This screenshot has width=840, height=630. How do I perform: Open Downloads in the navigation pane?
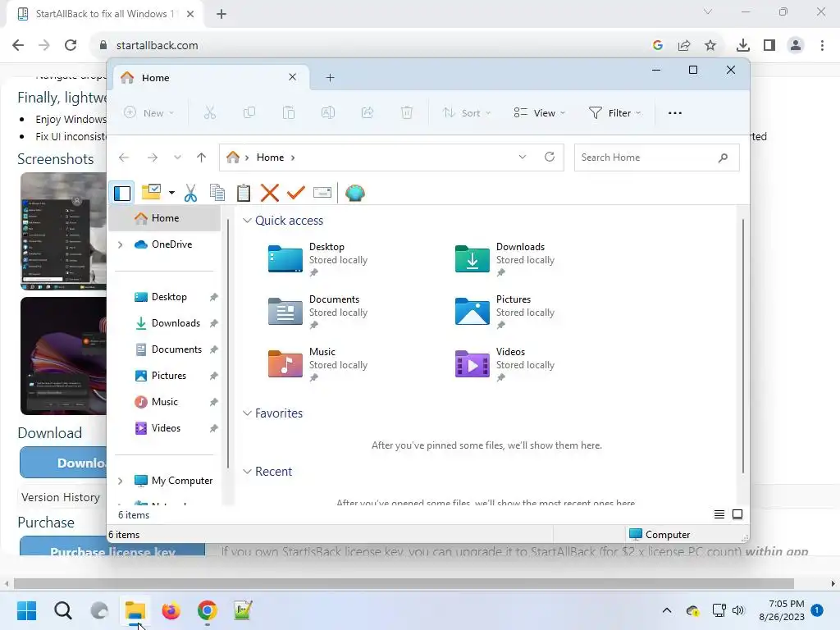click(x=176, y=323)
